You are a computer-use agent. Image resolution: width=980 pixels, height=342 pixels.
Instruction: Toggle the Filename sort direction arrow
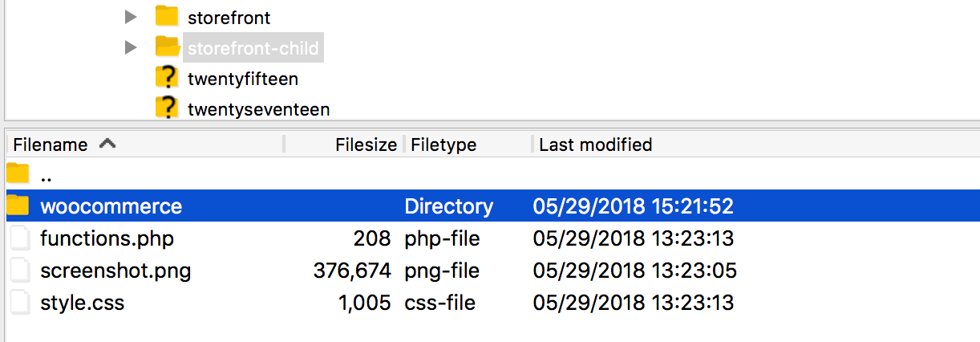(107, 144)
